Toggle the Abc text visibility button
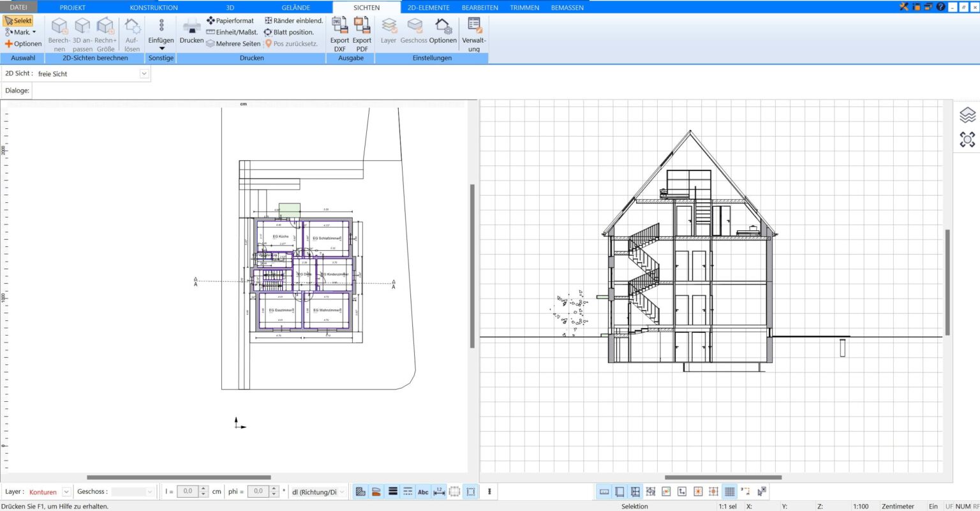 coord(423,492)
